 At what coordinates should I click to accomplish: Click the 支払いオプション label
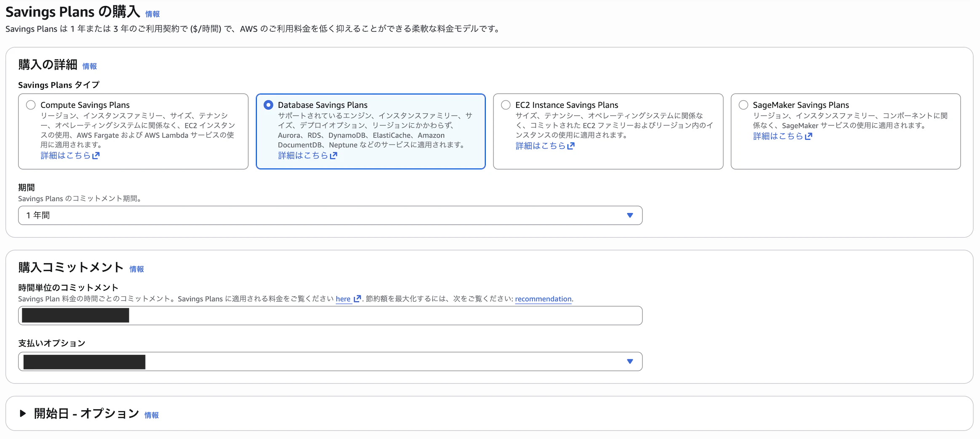point(52,343)
